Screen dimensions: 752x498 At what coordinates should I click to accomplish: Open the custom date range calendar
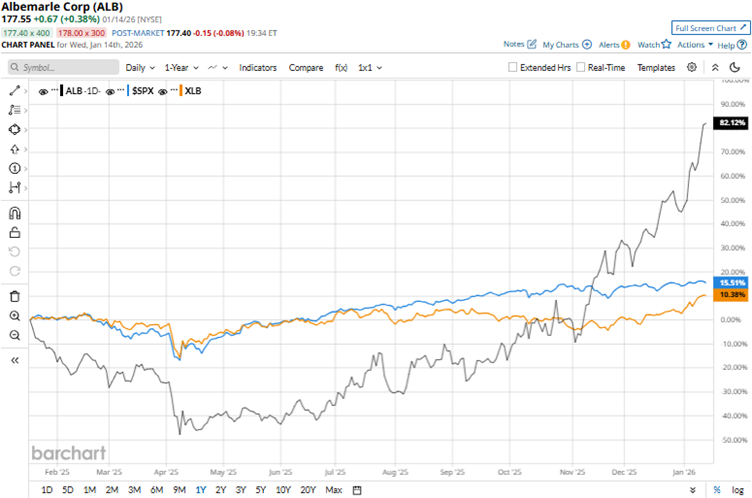(x=357, y=490)
